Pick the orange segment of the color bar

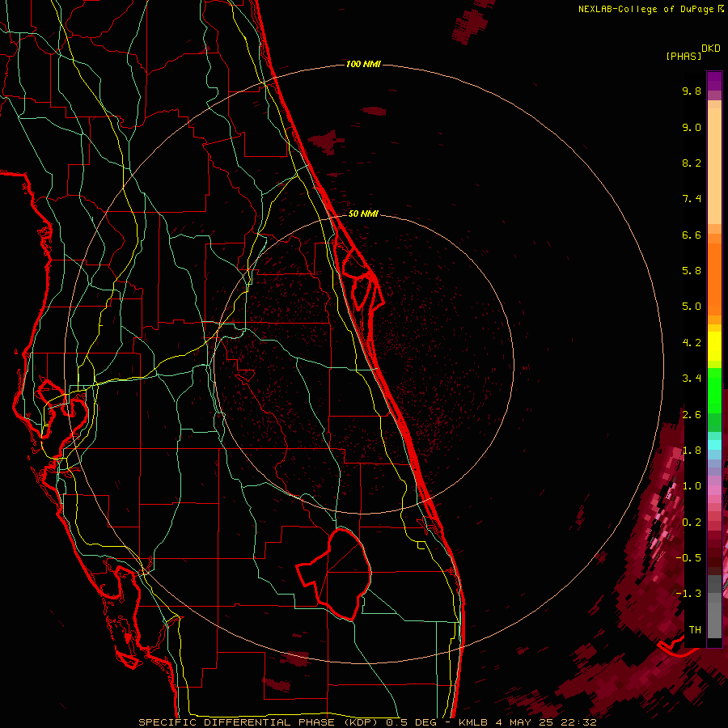[714, 280]
